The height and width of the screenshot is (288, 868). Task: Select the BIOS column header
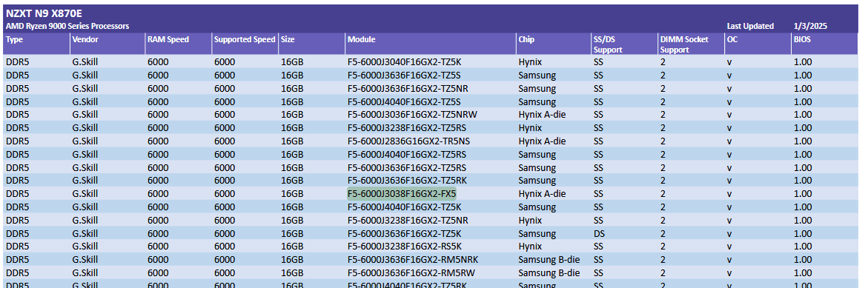click(x=802, y=40)
